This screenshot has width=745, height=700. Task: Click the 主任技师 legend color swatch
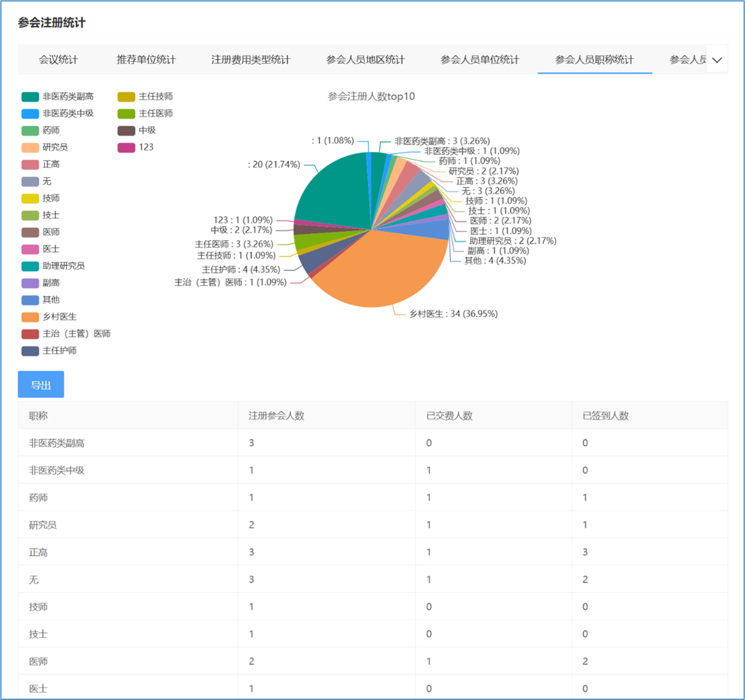tap(126, 97)
